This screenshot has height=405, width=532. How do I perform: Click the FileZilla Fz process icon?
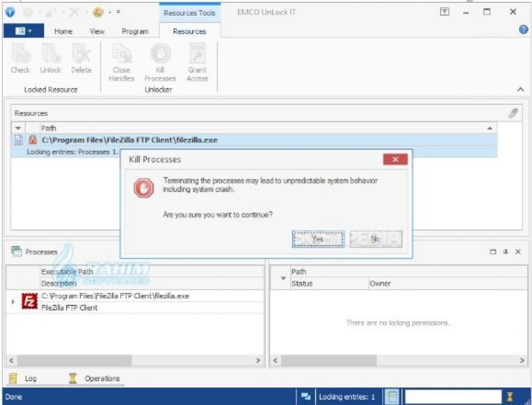point(30,301)
